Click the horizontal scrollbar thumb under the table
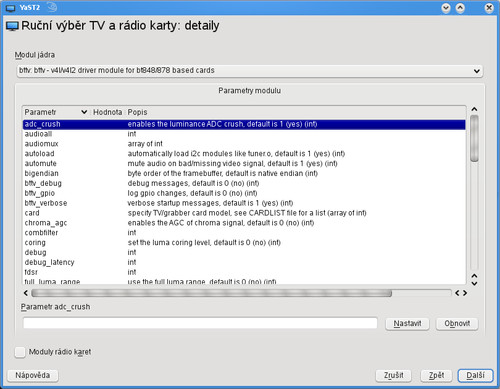 (211, 293)
